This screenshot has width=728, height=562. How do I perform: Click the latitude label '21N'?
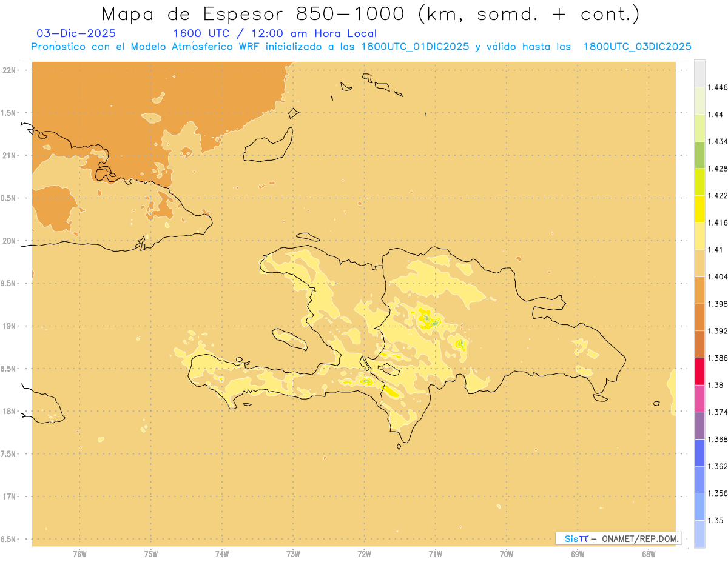[x=8, y=155]
